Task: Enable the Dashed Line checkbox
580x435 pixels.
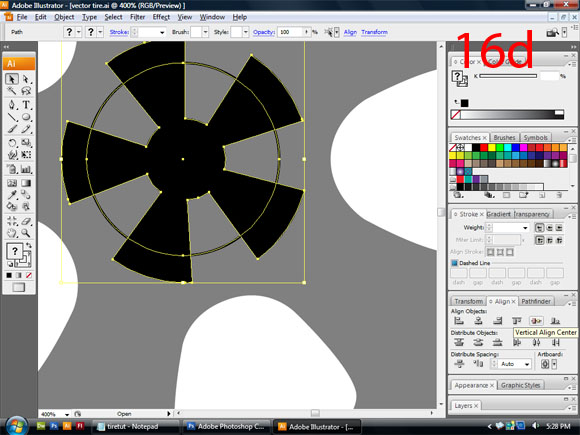Action: 455,263
